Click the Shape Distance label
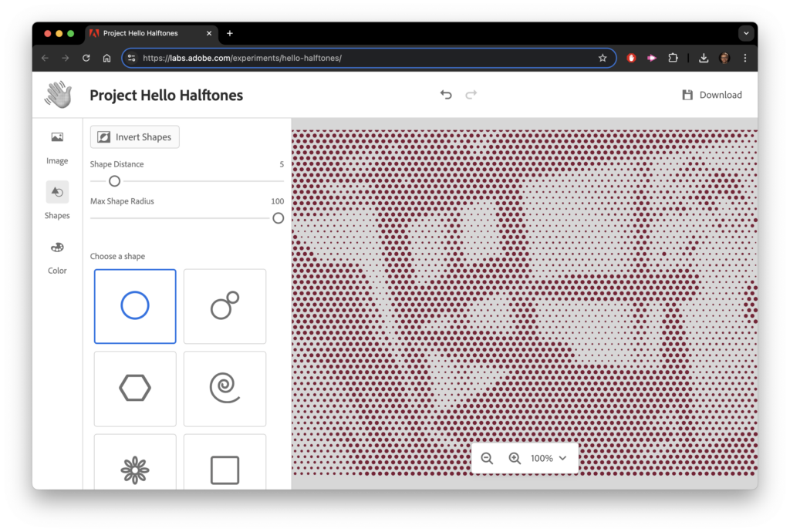The width and height of the screenshot is (790, 532). coord(117,164)
